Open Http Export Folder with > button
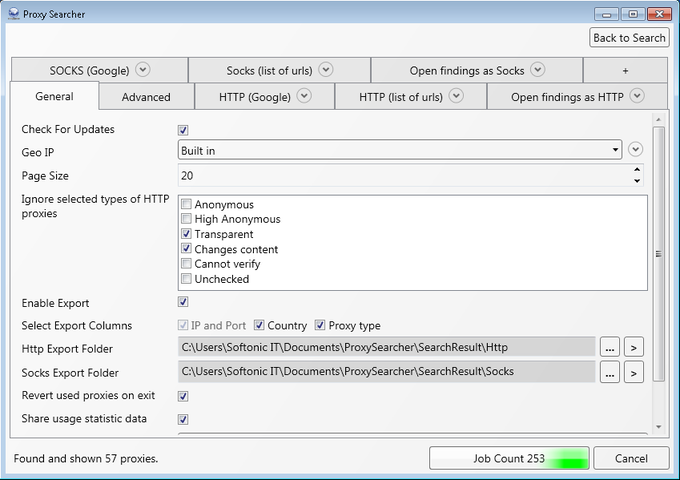This screenshot has width=680, height=480. [634, 348]
